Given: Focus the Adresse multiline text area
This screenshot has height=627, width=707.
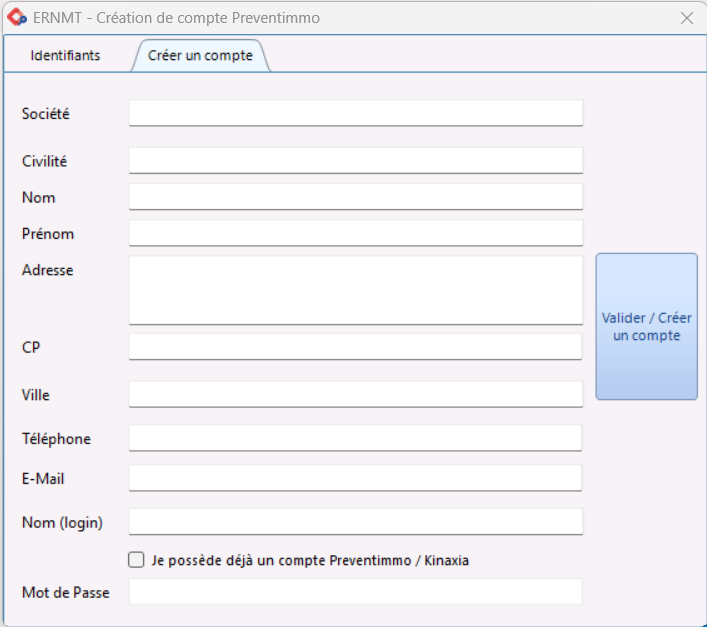Looking at the screenshot, I should coord(356,290).
